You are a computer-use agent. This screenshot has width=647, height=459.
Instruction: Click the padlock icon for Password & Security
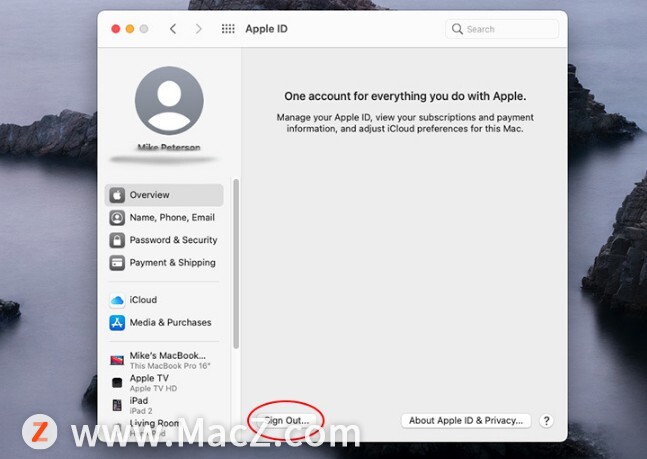117,240
